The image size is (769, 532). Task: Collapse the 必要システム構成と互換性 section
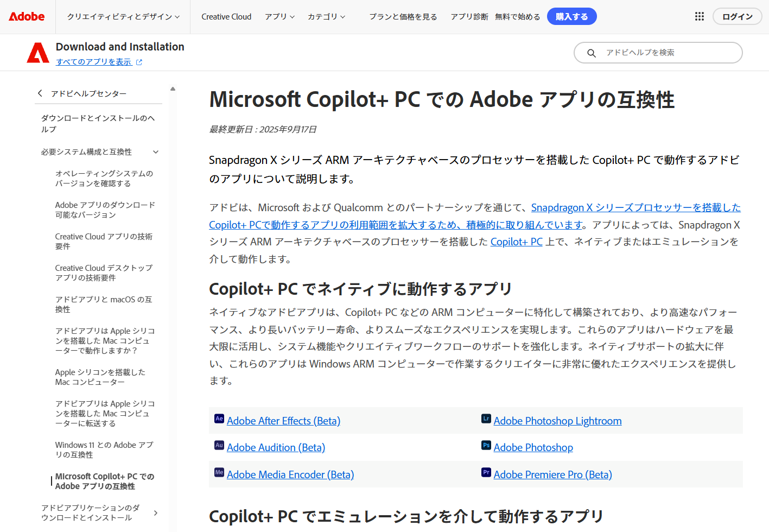[156, 152]
